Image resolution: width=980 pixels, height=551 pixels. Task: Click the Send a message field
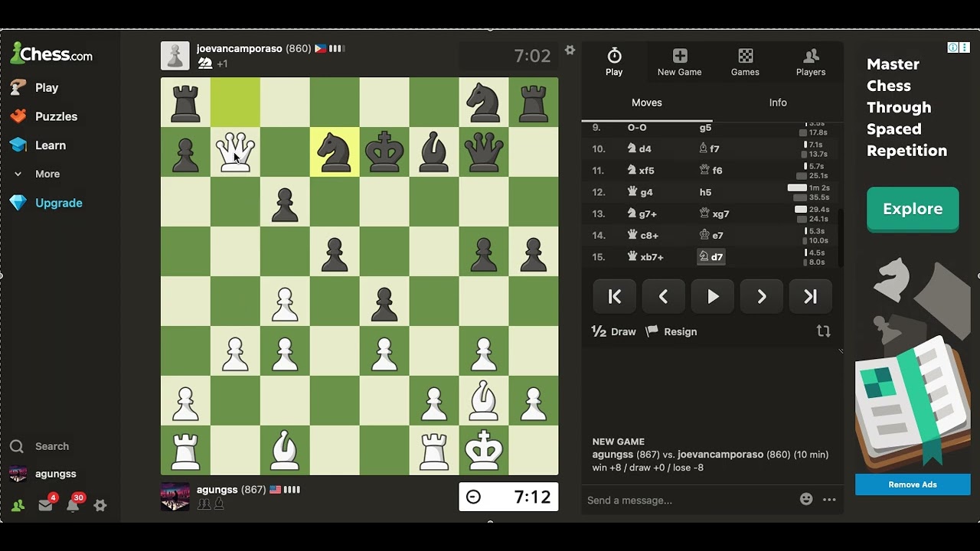(689, 500)
